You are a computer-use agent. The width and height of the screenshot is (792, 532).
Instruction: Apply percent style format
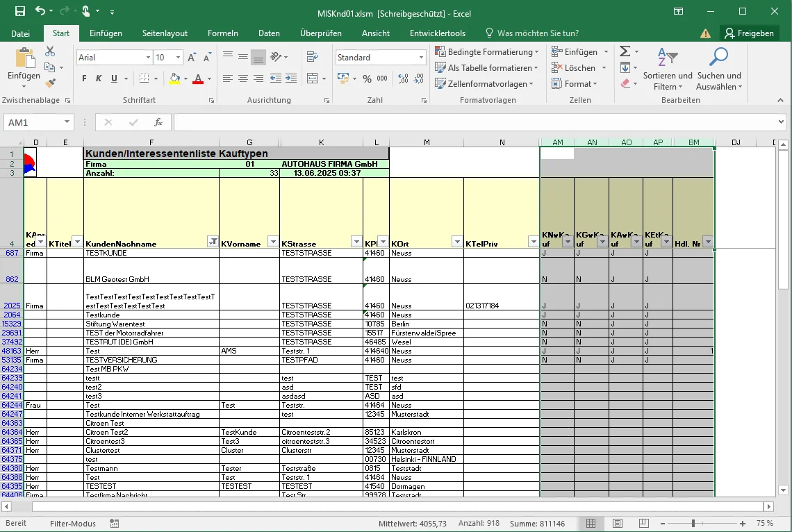[368, 78]
